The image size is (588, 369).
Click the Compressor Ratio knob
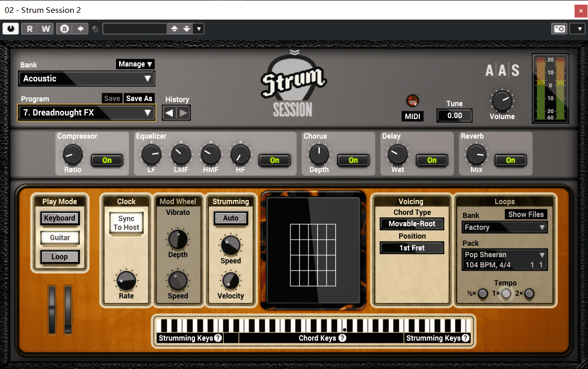tap(72, 154)
